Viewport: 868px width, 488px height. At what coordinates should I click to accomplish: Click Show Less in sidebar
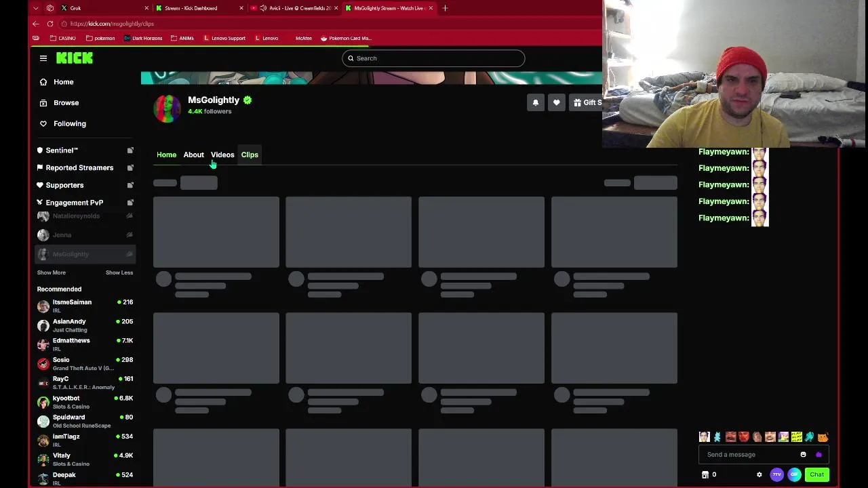point(119,272)
